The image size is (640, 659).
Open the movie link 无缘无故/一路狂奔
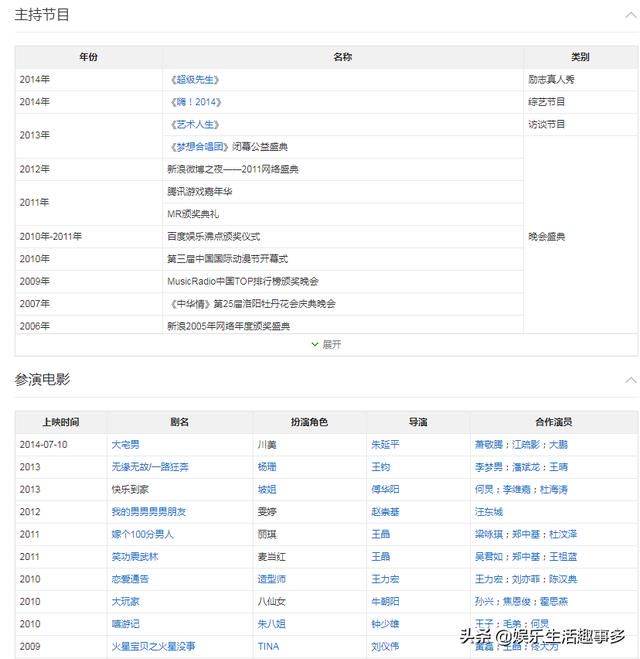(150, 467)
